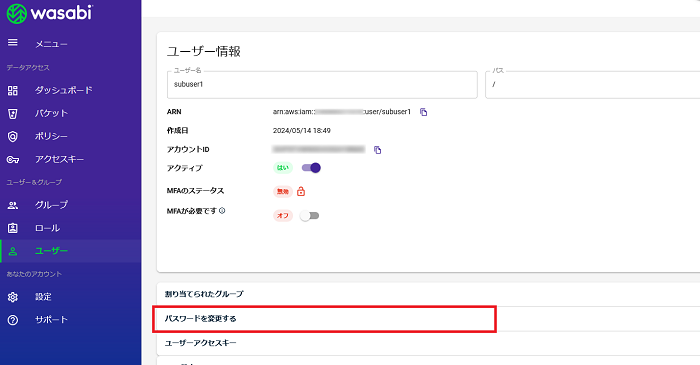Open サポート in sidebar
This screenshot has height=365, width=700.
pos(71,319)
